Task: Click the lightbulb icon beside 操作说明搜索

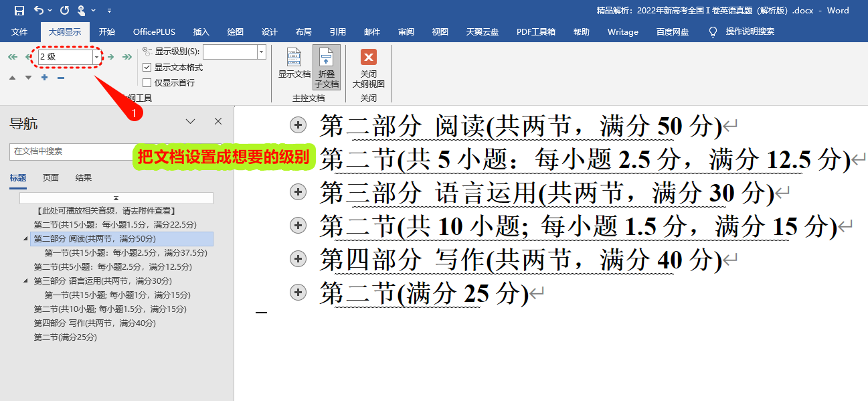Action: click(713, 31)
